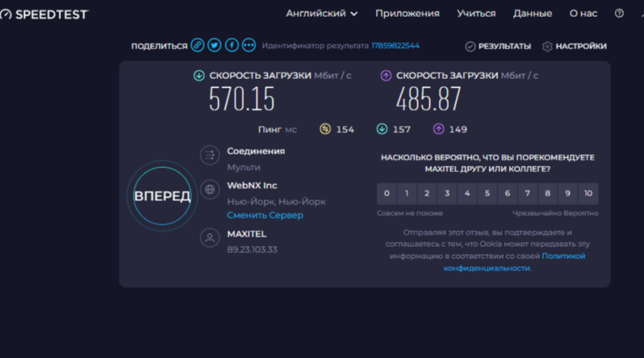Rate recommendation score 5
This screenshot has width=644, height=358.
click(x=487, y=193)
